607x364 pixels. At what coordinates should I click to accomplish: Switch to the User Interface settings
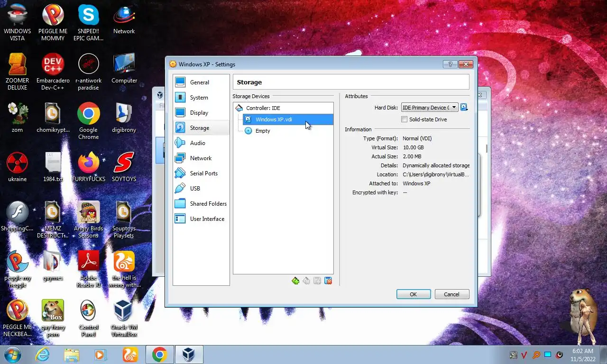(201, 219)
